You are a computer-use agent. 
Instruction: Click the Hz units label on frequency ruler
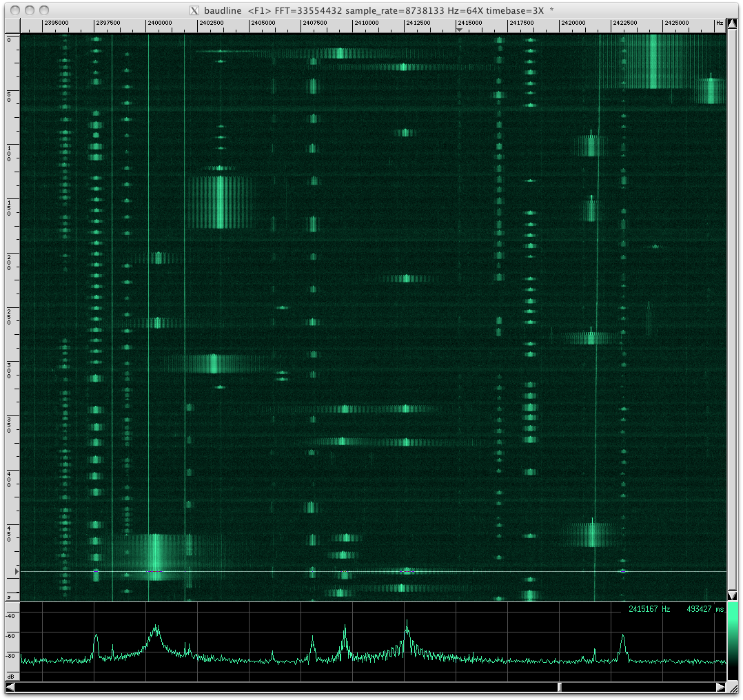[720, 23]
